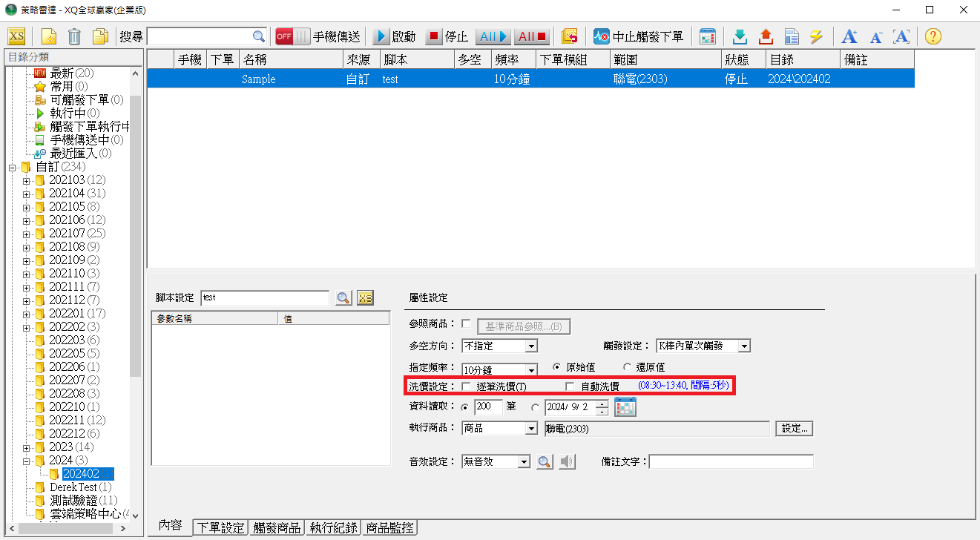The height and width of the screenshot is (540, 980).
Task: Create a new strategy with the starred document icon
Action: (x=49, y=36)
